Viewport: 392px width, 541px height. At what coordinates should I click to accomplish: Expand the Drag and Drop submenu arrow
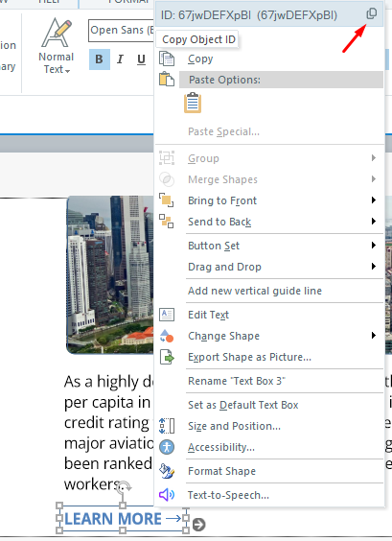(x=374, y=267)
